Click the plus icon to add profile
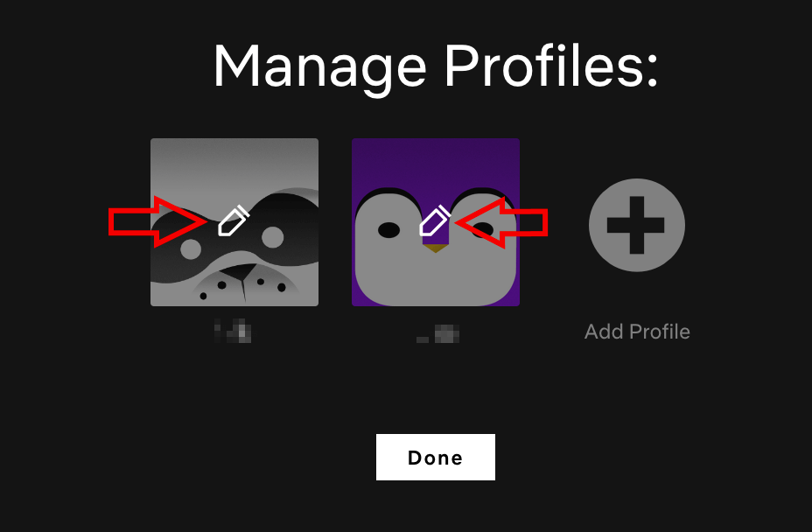The height and width of the screenshot is (532, 812). pyautogui.click(x=636, y=225)
